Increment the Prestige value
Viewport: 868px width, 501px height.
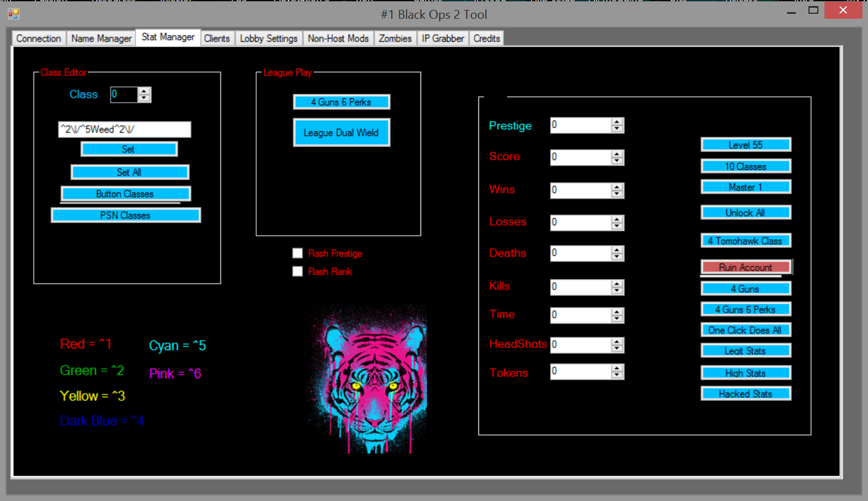[617, 122]
